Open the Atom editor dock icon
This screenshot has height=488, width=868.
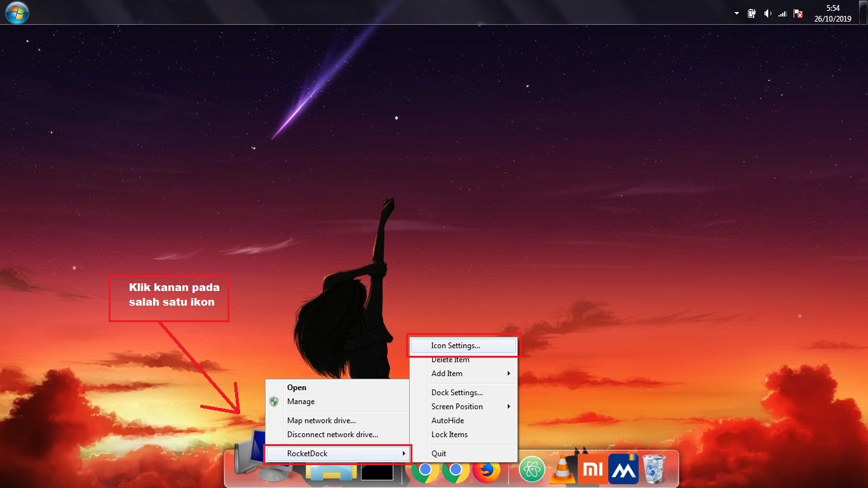[x=532, y=470]
